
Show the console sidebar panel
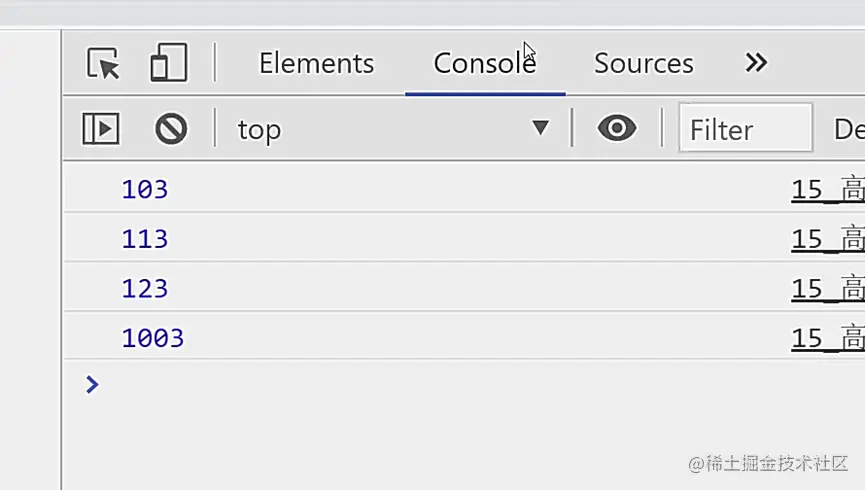tap(101, 129)
